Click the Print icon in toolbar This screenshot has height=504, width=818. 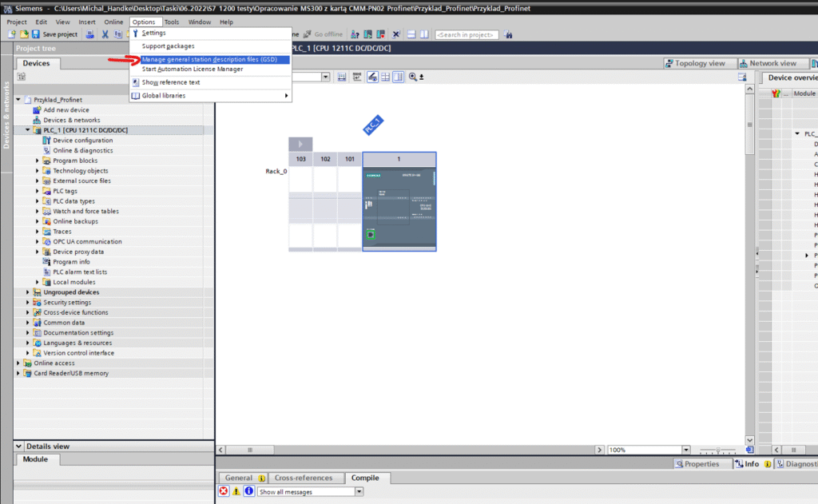point(89,34)
